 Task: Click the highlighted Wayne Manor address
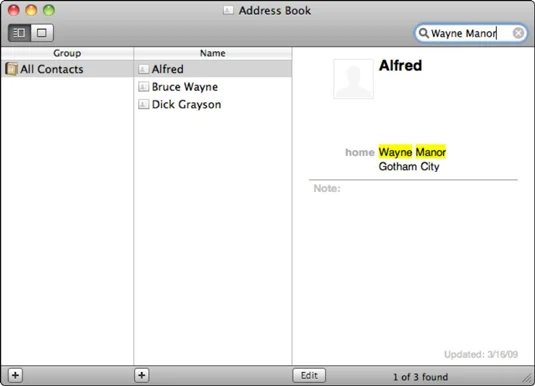coord(412,152)
